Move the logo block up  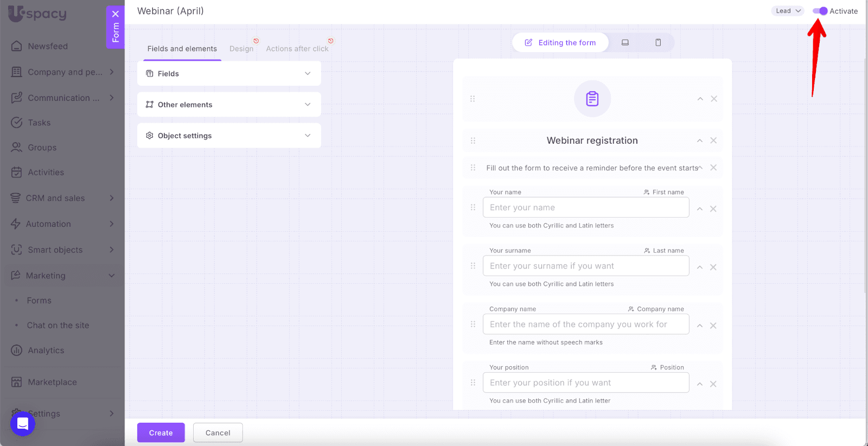700,99
